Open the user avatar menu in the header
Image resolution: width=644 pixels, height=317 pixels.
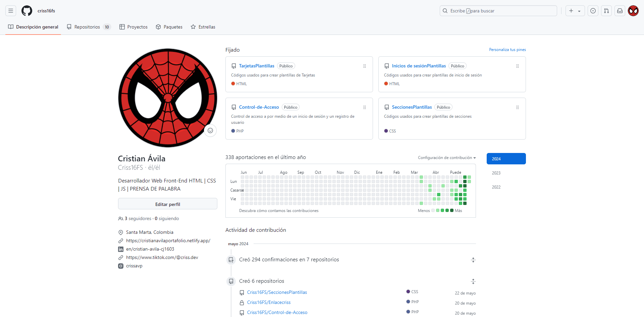click(x=633, y=11)
